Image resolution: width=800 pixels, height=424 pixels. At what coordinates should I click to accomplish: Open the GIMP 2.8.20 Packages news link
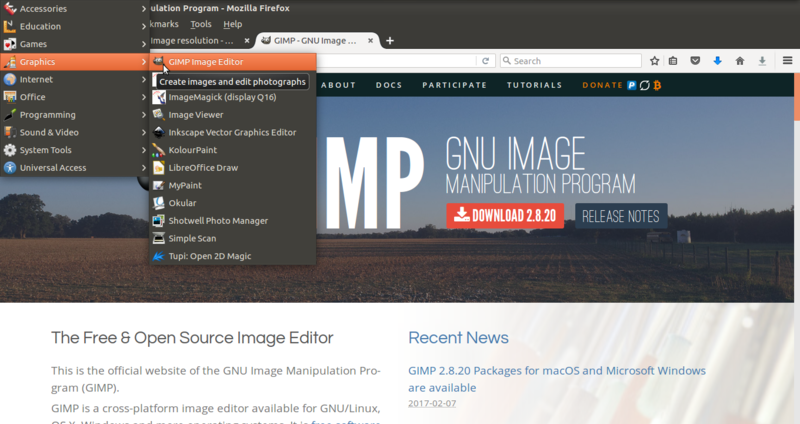(557, 379)
